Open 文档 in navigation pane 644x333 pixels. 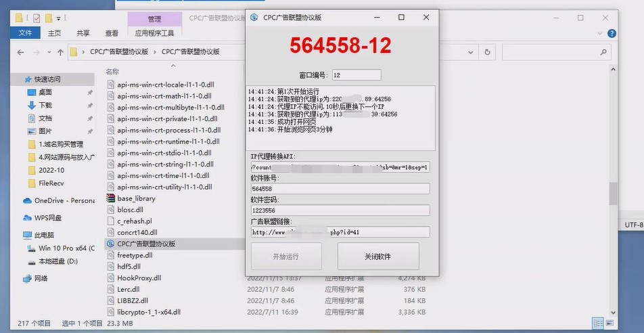pyautogui.click(x=45, y=118)
